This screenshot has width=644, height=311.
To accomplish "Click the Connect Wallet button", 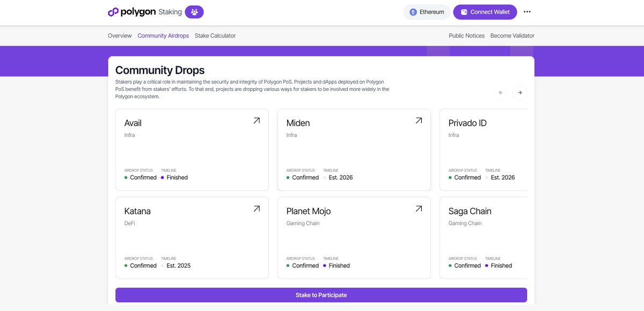I will click(485, 12).
